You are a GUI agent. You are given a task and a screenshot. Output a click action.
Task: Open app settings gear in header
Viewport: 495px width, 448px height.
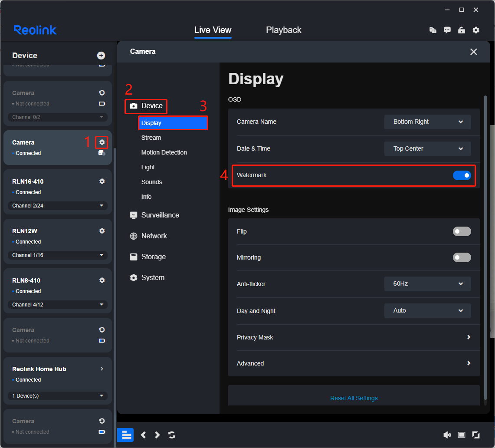pyautogui.click(x=476, y=30)
